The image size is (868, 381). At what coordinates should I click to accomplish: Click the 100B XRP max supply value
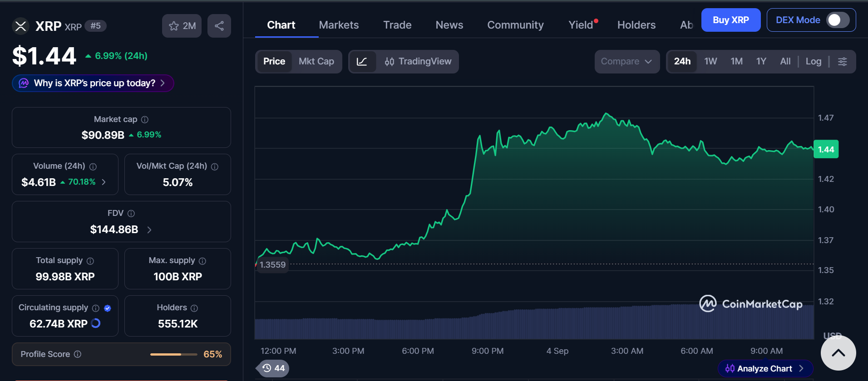point(178,277)
